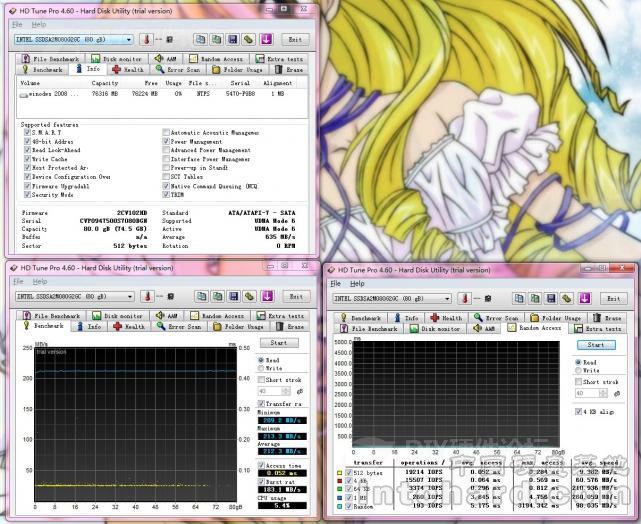Click purple download arrow in Random Access window

pos(585,298)
